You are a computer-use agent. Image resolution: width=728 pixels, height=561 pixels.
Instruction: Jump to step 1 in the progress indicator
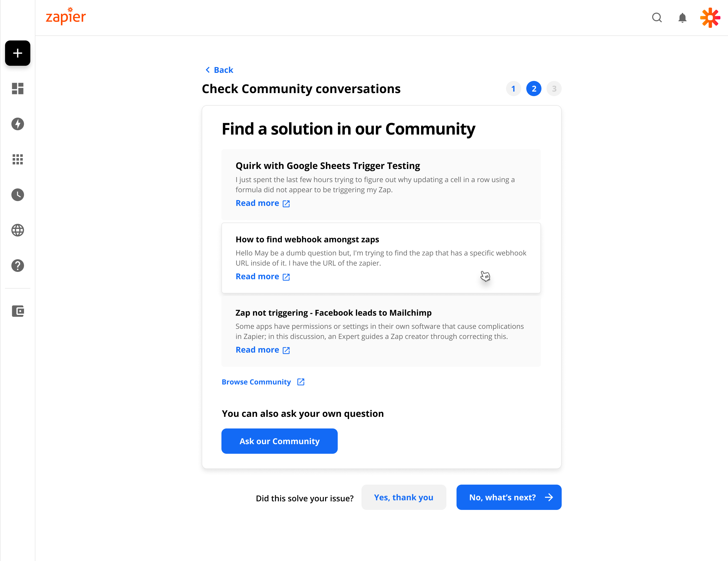(513, 88)
